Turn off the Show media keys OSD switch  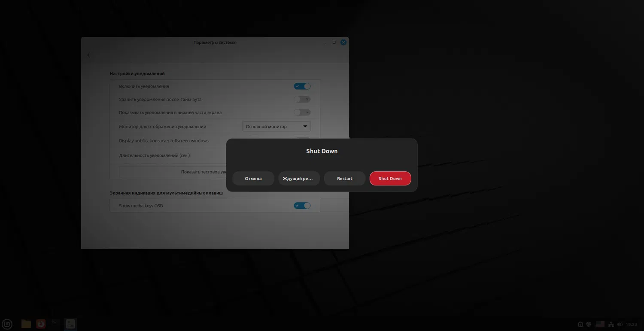[302, 206]
